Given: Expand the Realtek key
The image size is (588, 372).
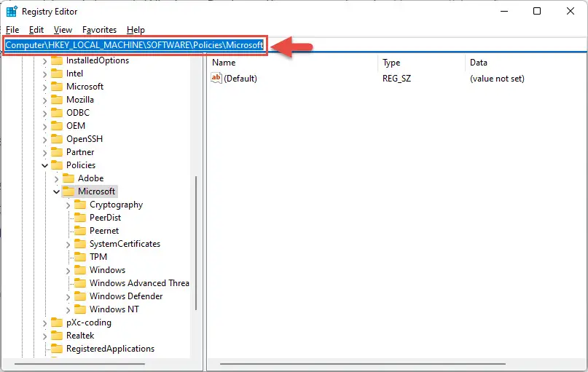Looking at the screenshot, I should pos(44,336).
